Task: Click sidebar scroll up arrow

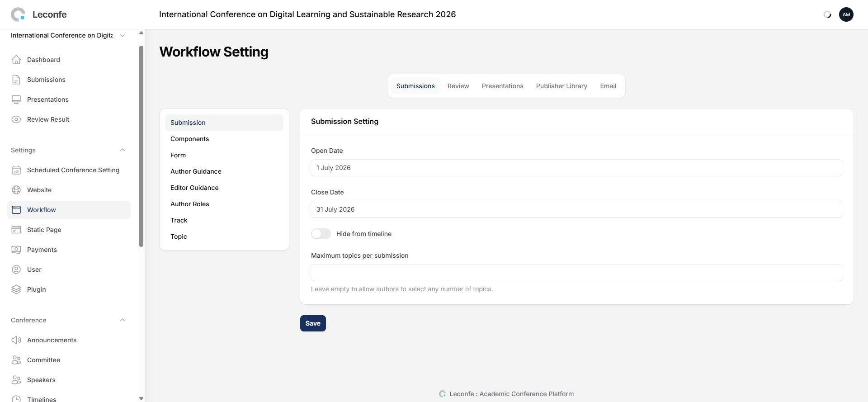Action: [x=141, y=33]
